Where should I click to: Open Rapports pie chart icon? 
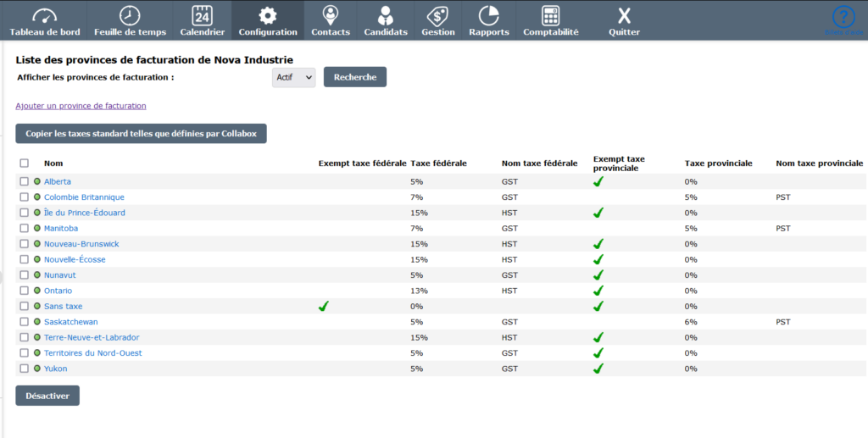pos(488,15)
